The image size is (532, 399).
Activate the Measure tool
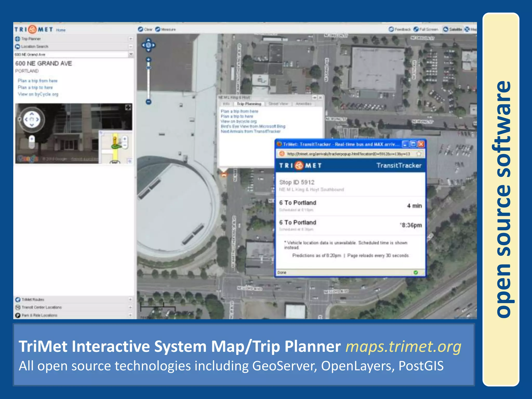coord(158,29)
